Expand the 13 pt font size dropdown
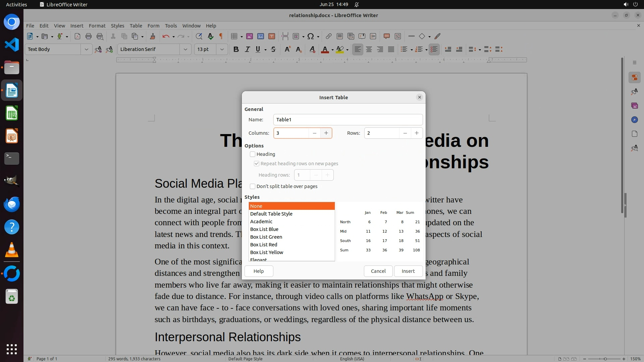Viewport: 644px width, 362px height. coord(222,49)
